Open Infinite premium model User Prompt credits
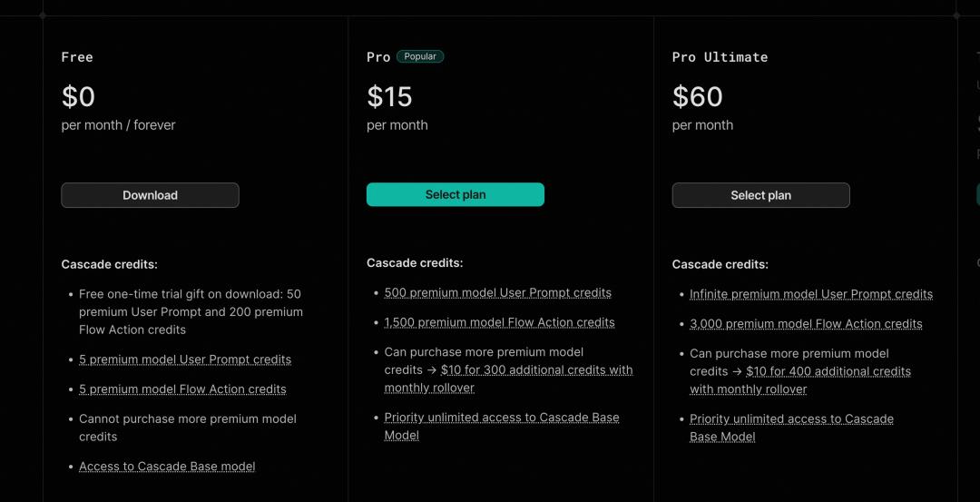The image size is (980, 502). [810, 294]
